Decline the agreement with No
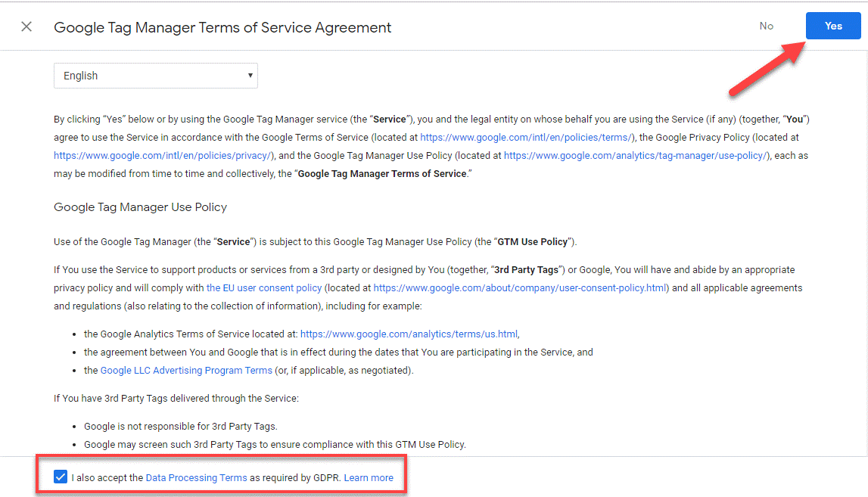 pyautogui.click(x=766, y=26)
